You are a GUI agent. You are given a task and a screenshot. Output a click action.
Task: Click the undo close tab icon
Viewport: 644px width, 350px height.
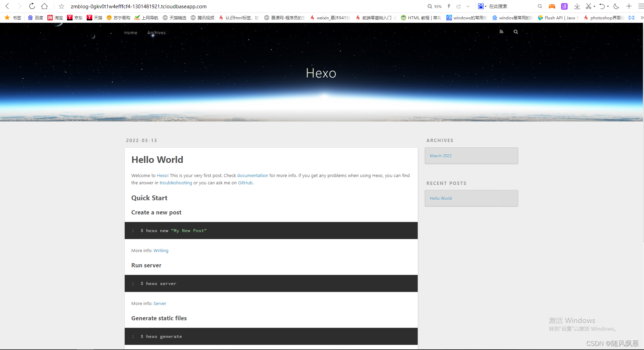(602, 6)
